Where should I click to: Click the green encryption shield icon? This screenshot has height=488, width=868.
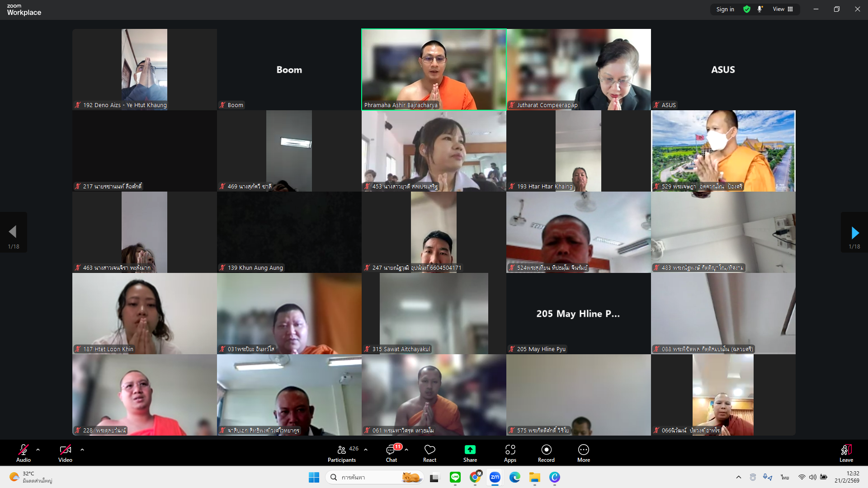pos(747,9)
